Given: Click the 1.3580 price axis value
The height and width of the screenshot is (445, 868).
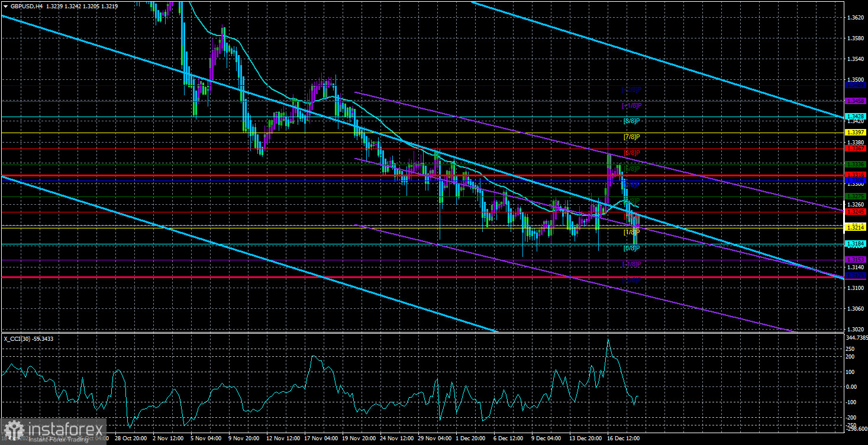Looking at the screenshot, I should pyautogui.click(x=856, y=38).
